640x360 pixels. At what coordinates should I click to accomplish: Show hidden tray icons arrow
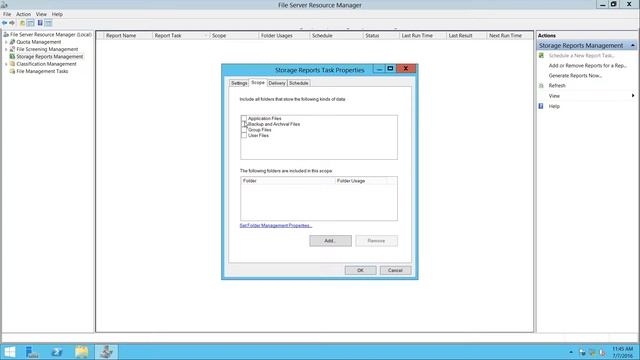(x=571, y=352)
